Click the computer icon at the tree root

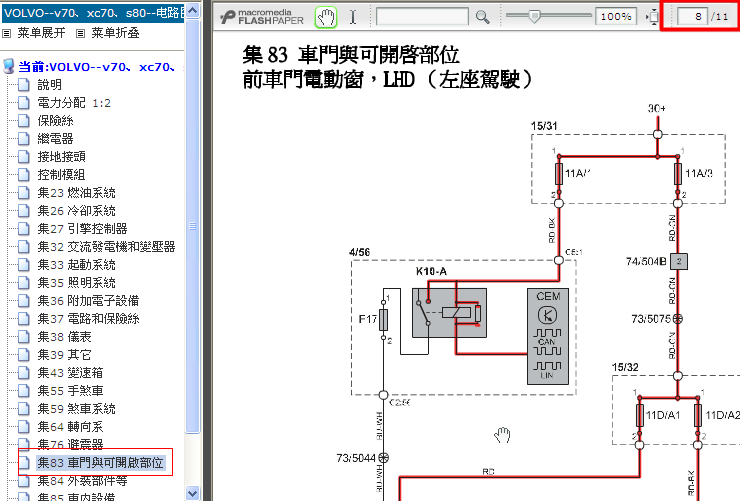pos(8,67)
